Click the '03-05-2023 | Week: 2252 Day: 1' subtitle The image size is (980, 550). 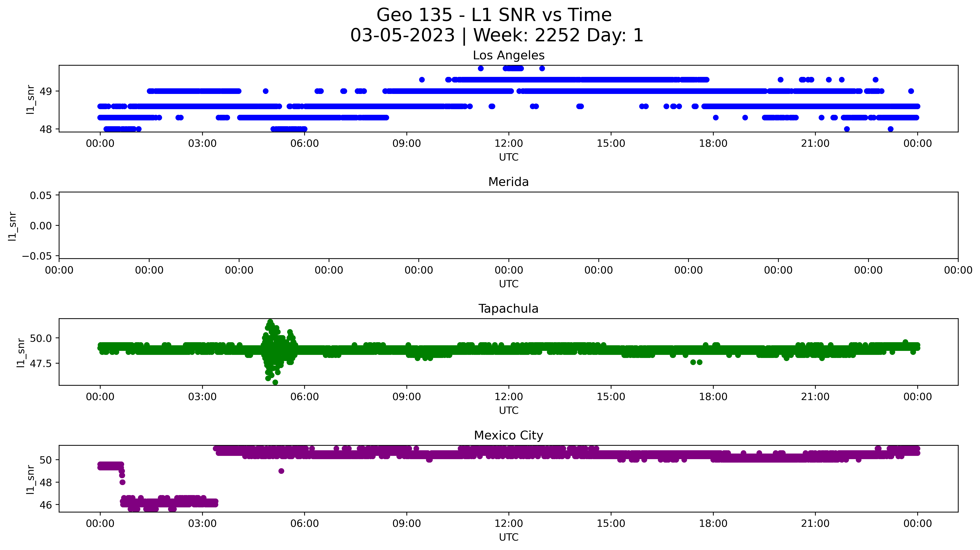[x=497, y=35]
